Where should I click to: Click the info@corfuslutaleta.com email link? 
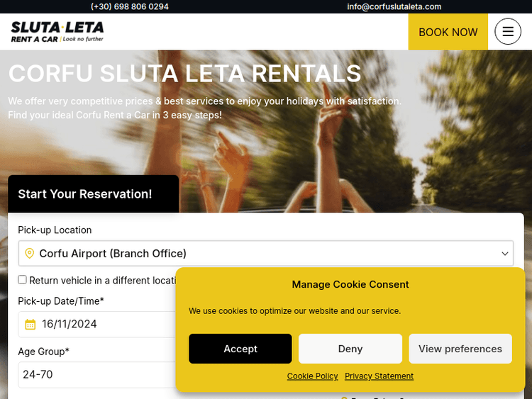point(394,6)
